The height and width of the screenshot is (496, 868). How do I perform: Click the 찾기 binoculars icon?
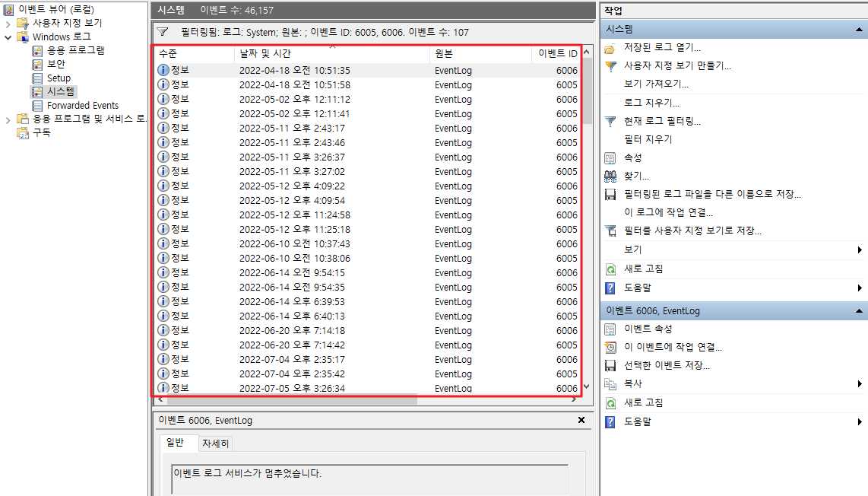pos(610,176)
